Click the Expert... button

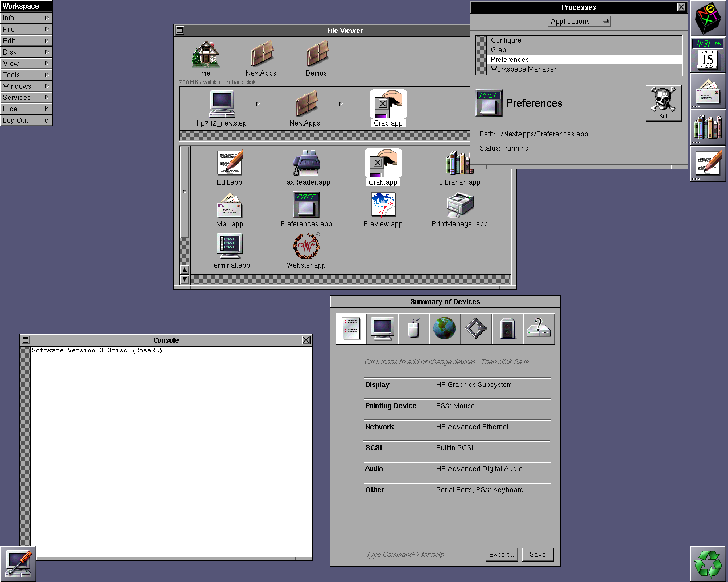point(502,555)
